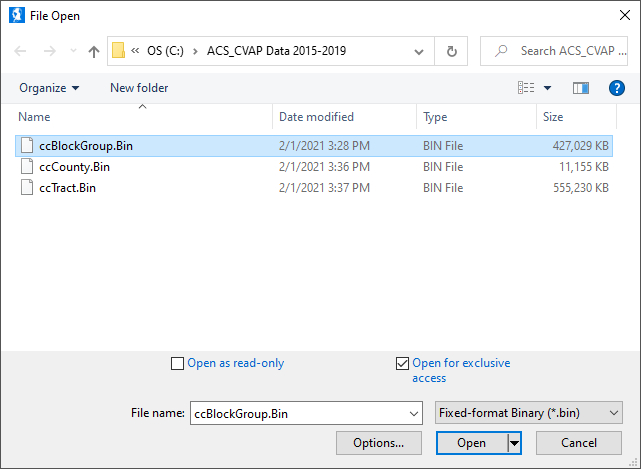
Task: Click the ccTract.Bin file icon
Action: (27, 187)
